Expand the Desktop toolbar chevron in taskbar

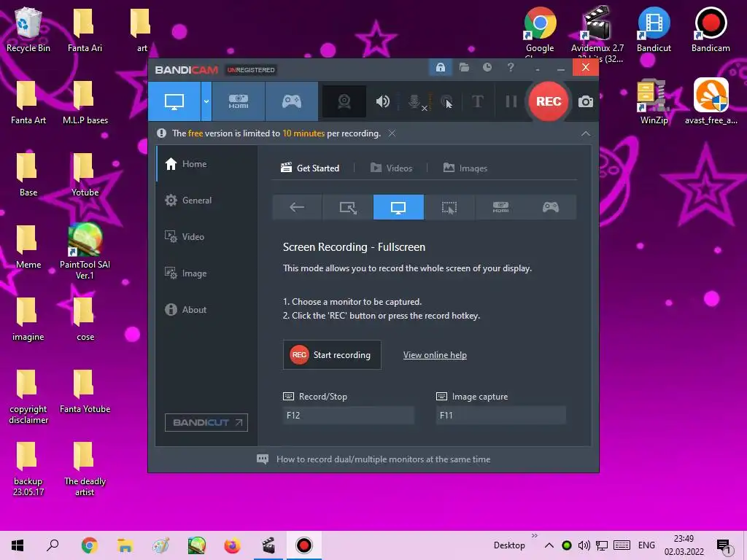(534, 536)
